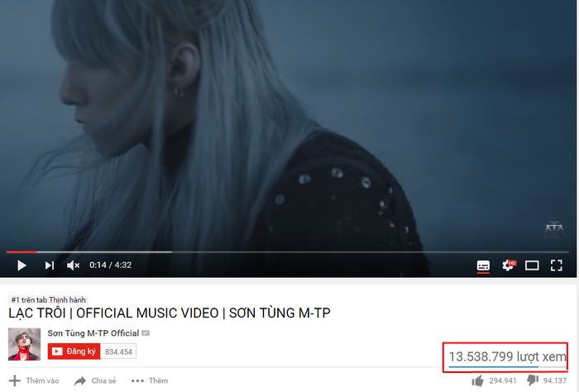Open the Sơn Tùng M-TP Official channel link

[x=93, y=333]
